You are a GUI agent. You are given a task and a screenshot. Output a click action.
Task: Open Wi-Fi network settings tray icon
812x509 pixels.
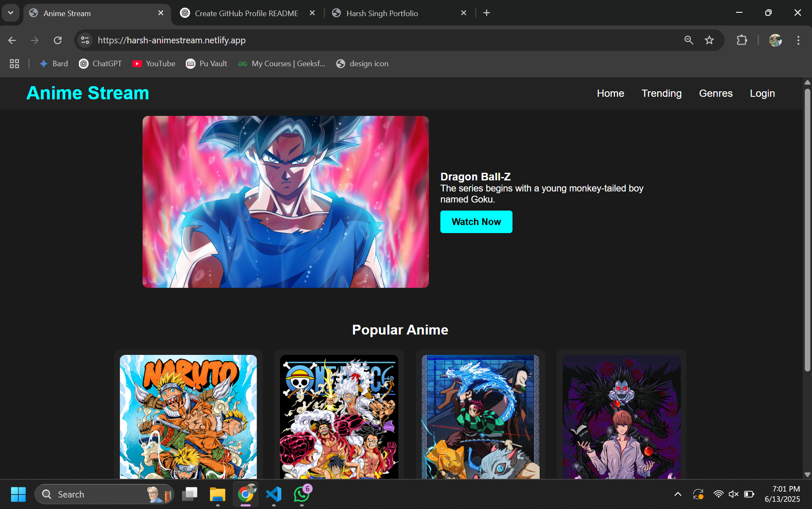tap(718, 494)
